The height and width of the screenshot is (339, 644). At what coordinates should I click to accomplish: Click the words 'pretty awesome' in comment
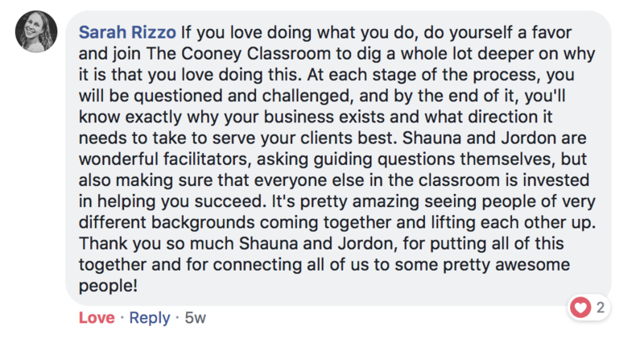506,265
